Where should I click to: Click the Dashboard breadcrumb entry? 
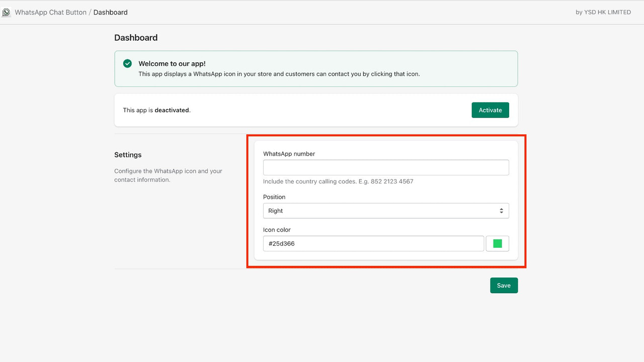click(x=110, y=12)
